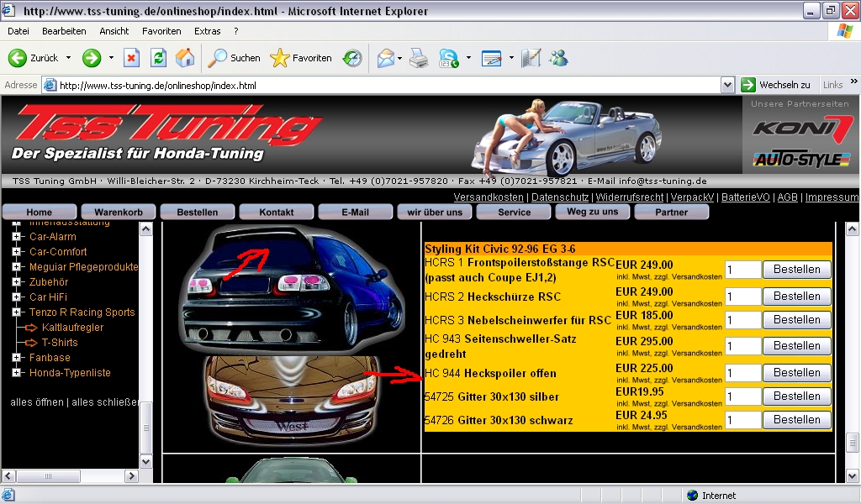Open the Discuss notepad icon
Image resolution: width=861 pixels, height=504 pixels.
[531, 58]
